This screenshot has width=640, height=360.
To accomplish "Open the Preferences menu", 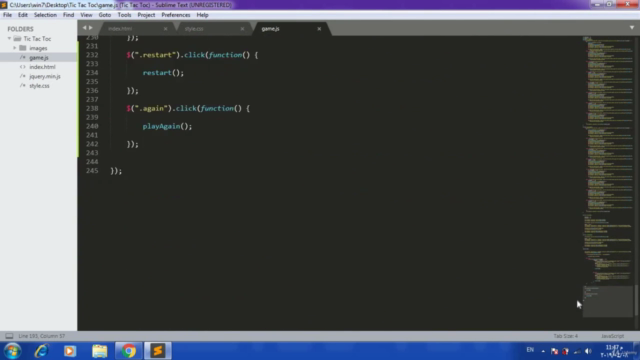I will (x=176, y=15).
